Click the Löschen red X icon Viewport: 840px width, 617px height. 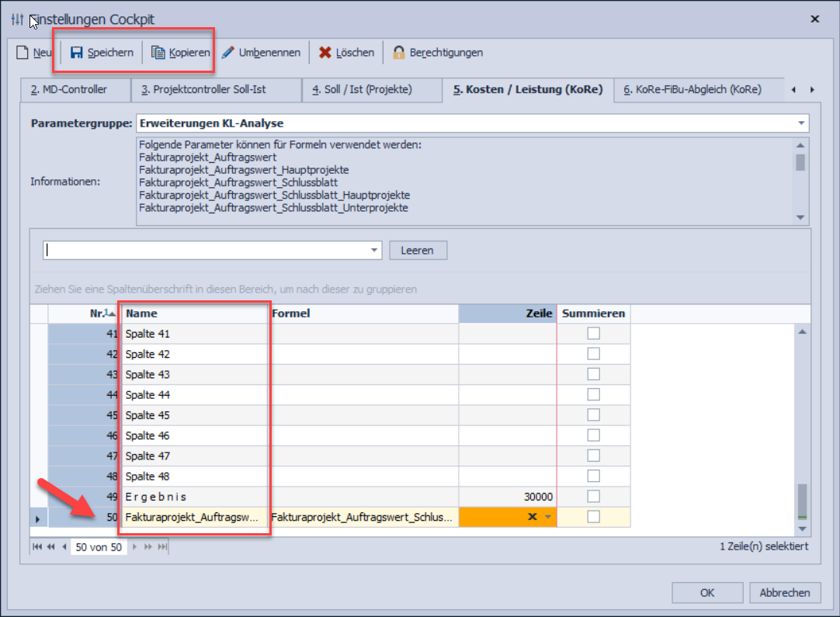pos(325,53)
